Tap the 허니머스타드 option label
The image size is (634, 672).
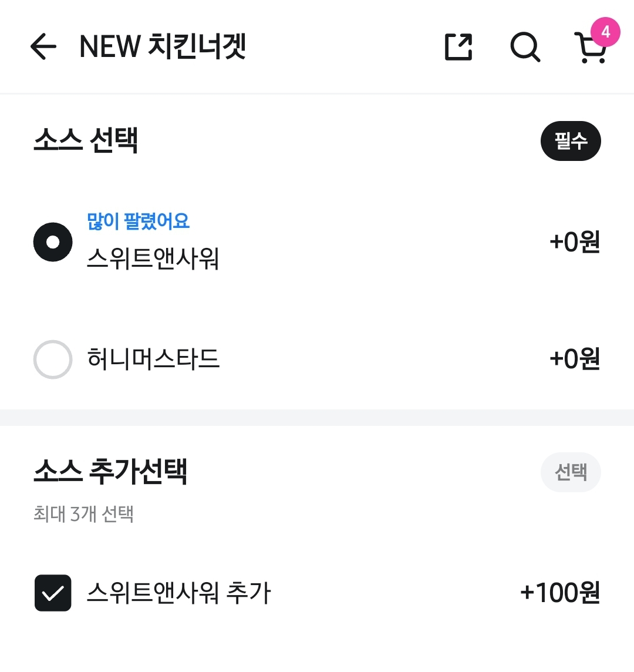pyautogui.click(x=153, y=359)
